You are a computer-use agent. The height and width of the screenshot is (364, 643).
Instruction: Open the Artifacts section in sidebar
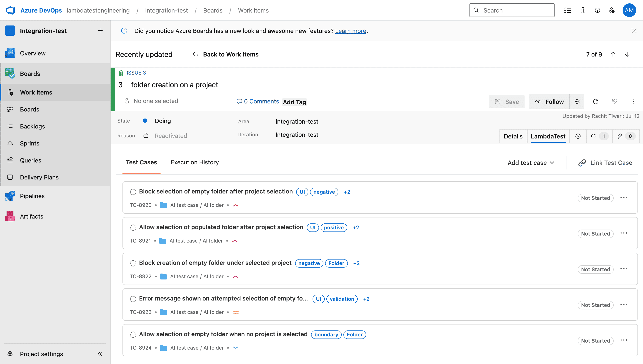pos(31,216)
